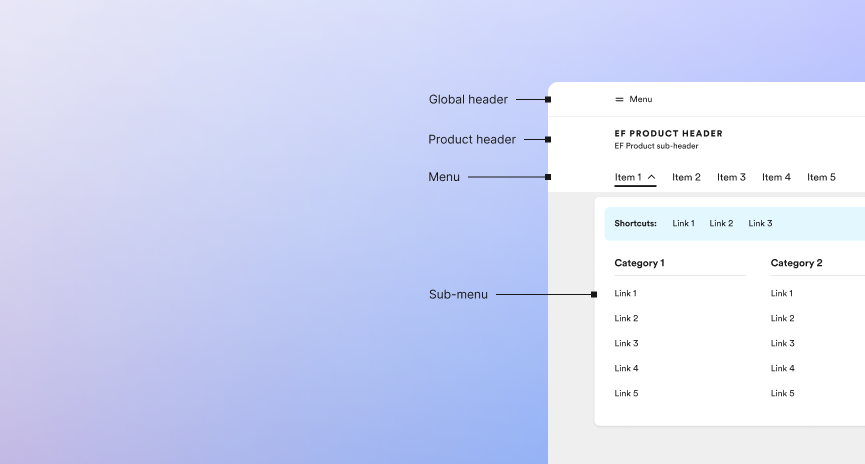This screenshot has height=464, width=865.
Task: Open the hamburger Menu icon in global header
Action: tap(619, 99)
